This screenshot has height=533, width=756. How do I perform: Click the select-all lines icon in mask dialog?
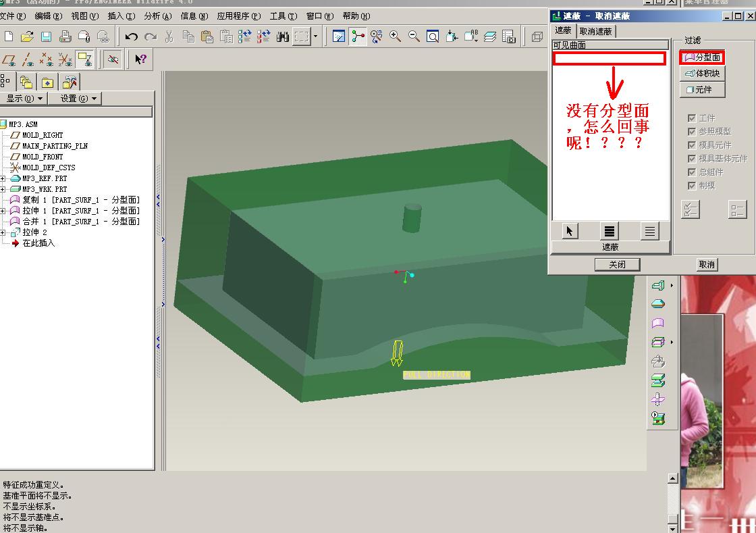(610, 232)
